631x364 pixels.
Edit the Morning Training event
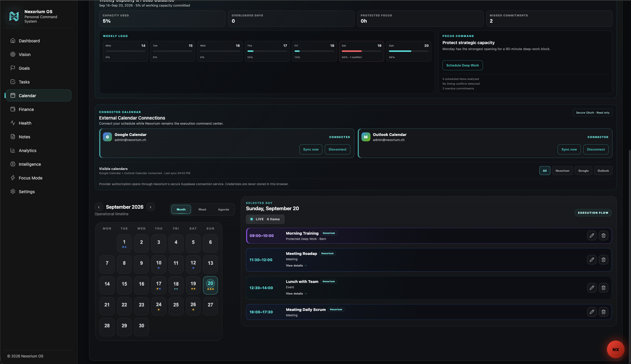pos(592,236)
